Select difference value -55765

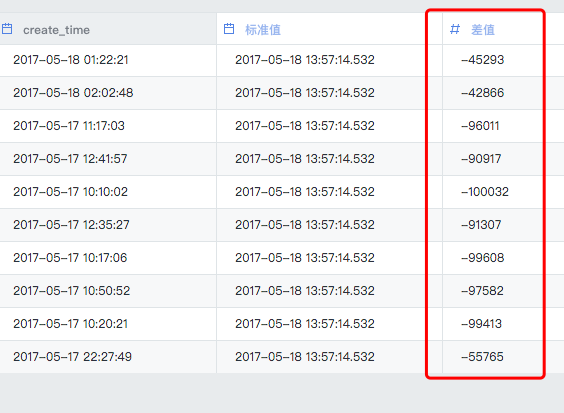click(x=482, y=357)
